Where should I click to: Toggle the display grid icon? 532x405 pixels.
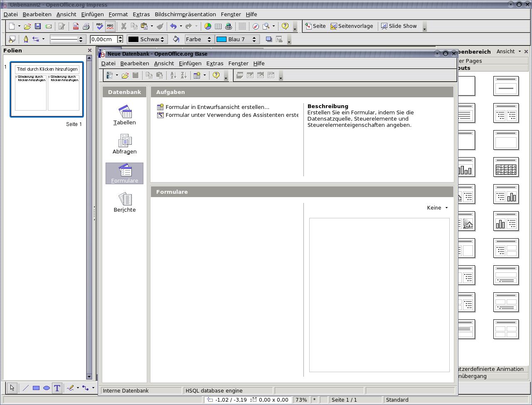coord(242,26)
